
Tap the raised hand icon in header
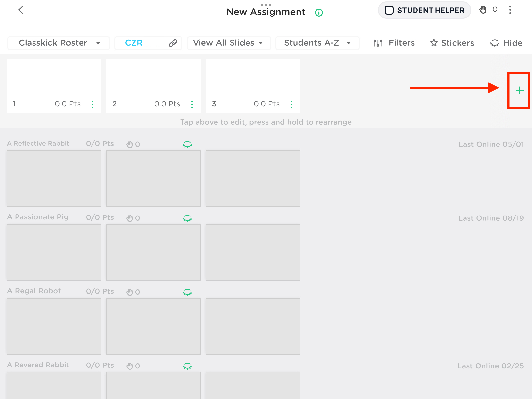pos(483,10)
